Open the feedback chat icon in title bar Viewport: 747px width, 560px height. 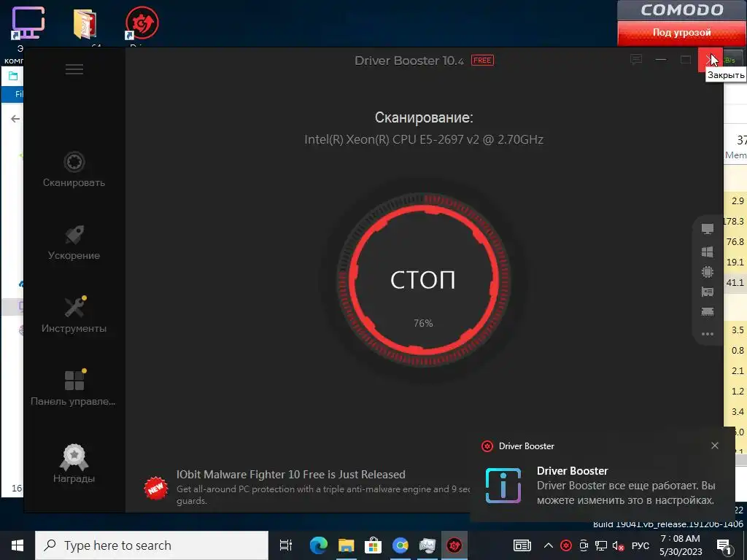pos(636,60)
